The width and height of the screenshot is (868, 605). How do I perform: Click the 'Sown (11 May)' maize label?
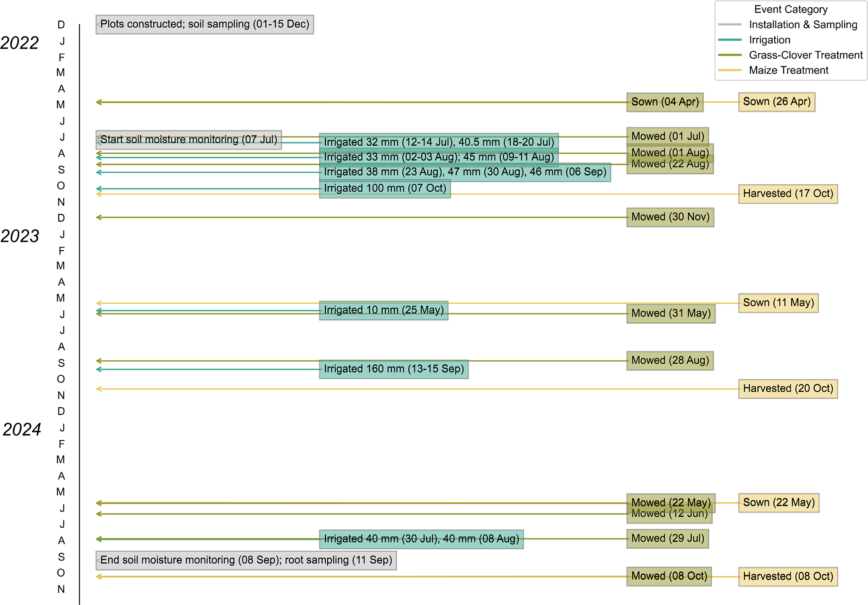778,303
